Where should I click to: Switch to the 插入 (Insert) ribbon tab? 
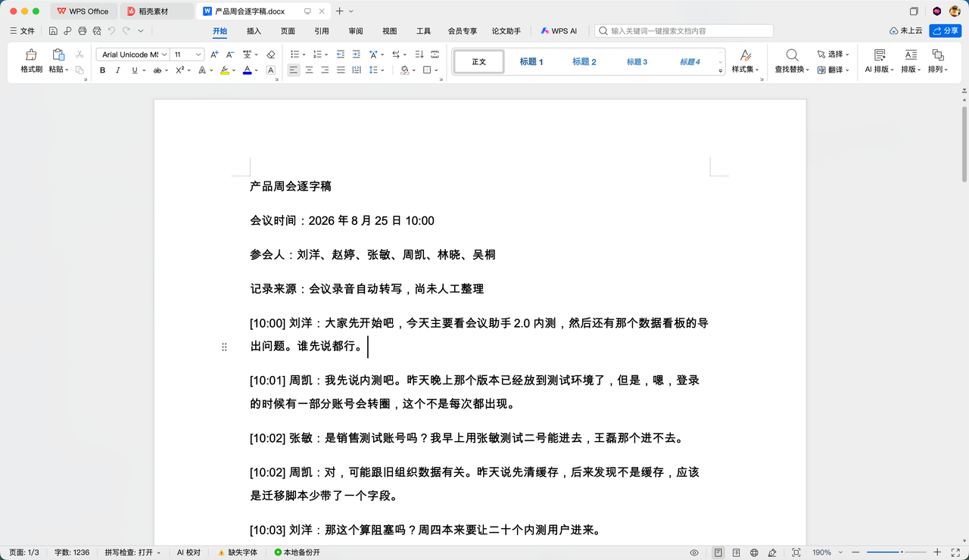[254, 31]
